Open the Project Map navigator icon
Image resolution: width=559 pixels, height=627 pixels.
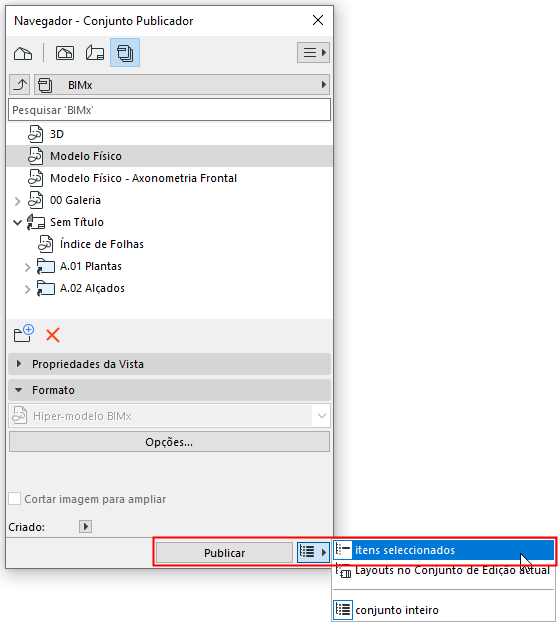coord(23,53)
